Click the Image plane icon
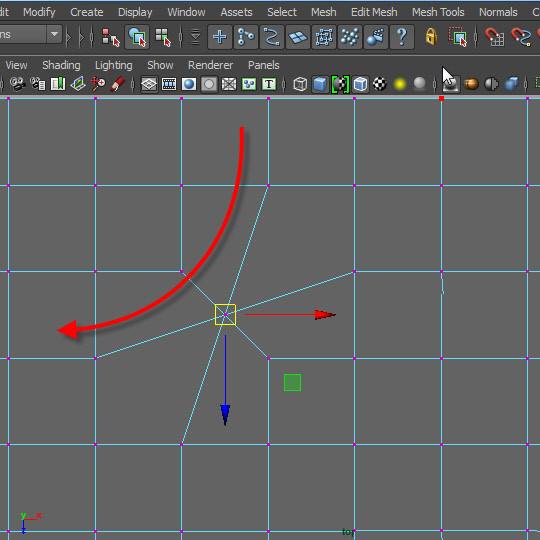 78,84
